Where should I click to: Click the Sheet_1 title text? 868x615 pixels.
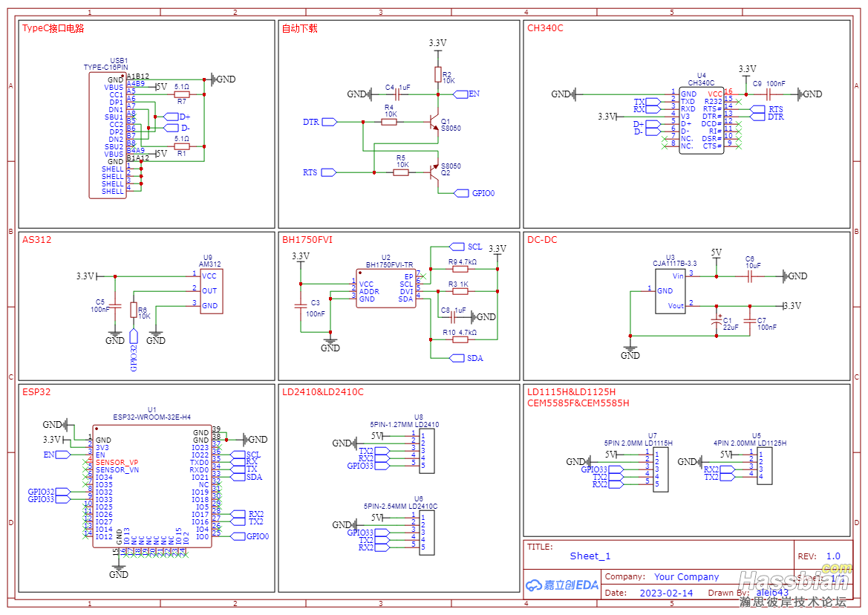tap(590, 556)
